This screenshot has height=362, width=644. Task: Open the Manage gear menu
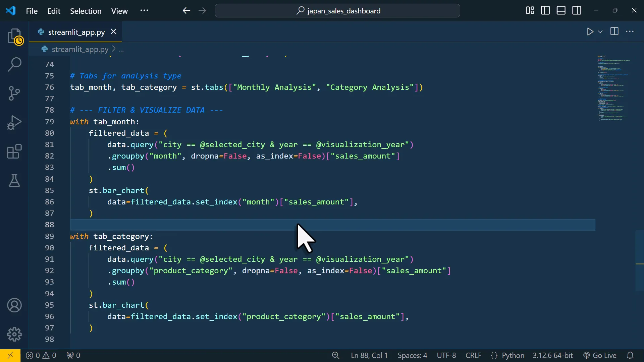click(x=14, y=334)
